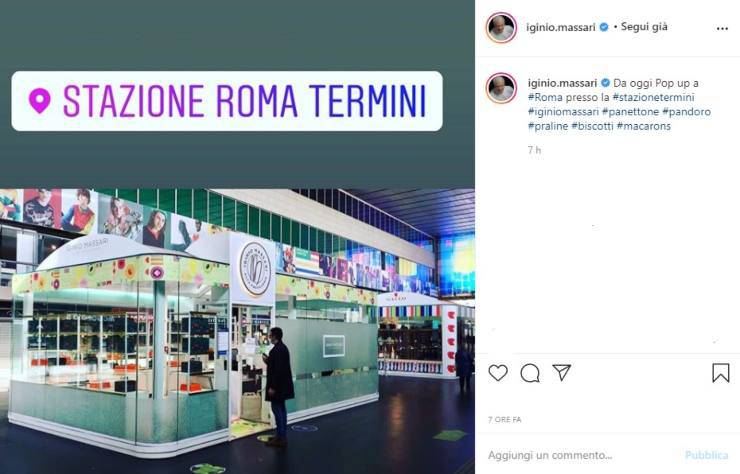740x474 pixels.
Task: Like the post with heart icon
Action: (x=498, y=373)
